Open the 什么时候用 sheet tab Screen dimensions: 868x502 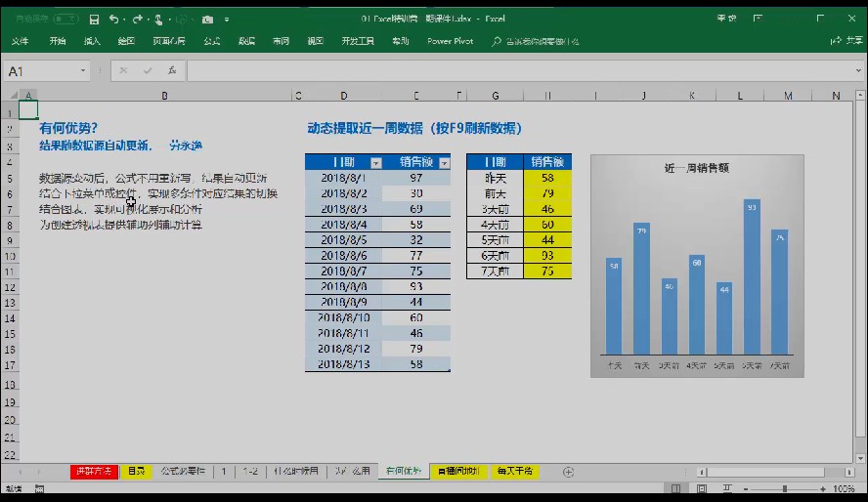tap(296, 471)
